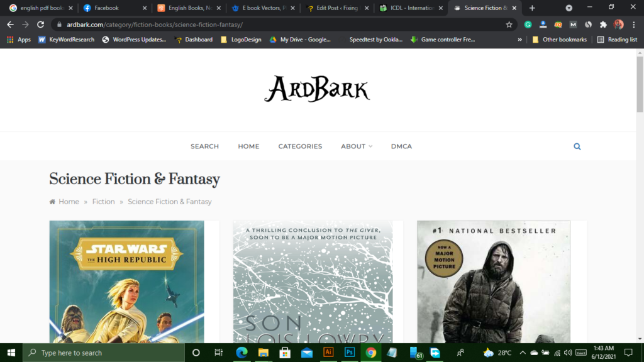Open the volume control in the system tray
This screenshot has height=362, width=644.
(x=568, y=353)
